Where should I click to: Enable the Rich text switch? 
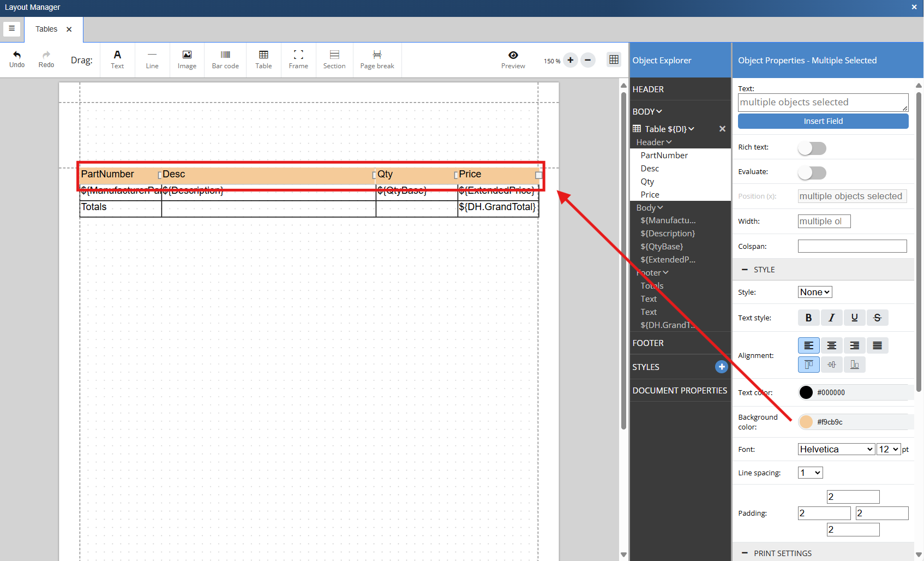(x=812, y=148)
